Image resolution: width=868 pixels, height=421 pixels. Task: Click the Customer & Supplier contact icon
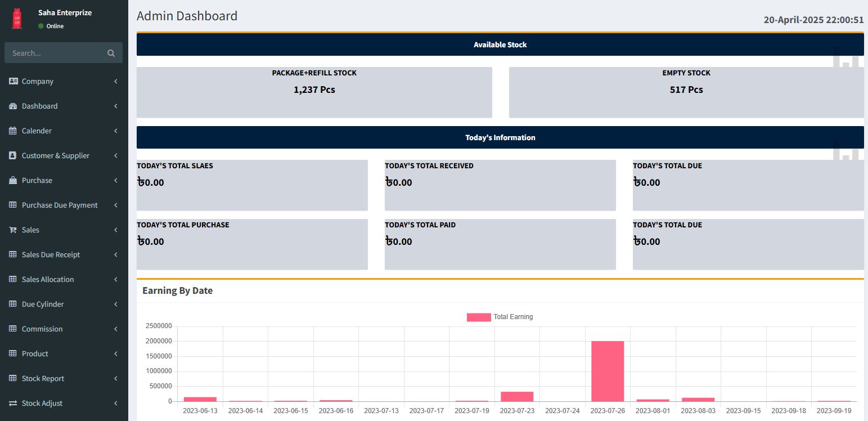13,155
